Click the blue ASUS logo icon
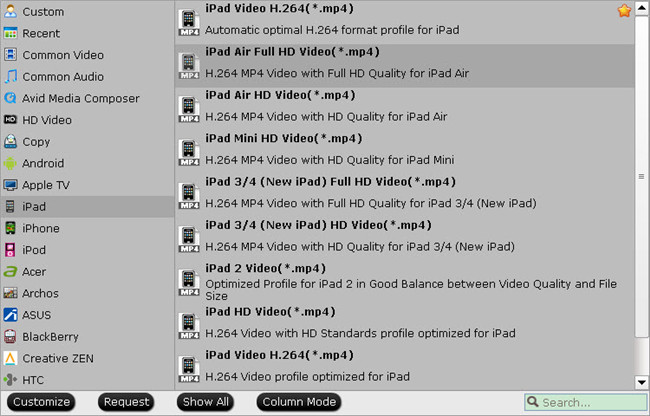This screenshot has width=650, height=416. (x=10, y=315)
